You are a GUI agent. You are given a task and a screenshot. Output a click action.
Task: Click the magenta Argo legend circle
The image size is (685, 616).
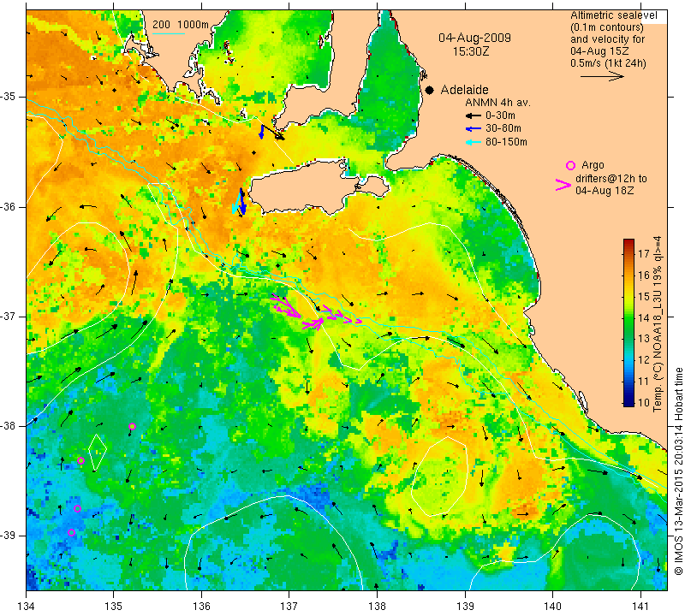click(x=570, y=165)
